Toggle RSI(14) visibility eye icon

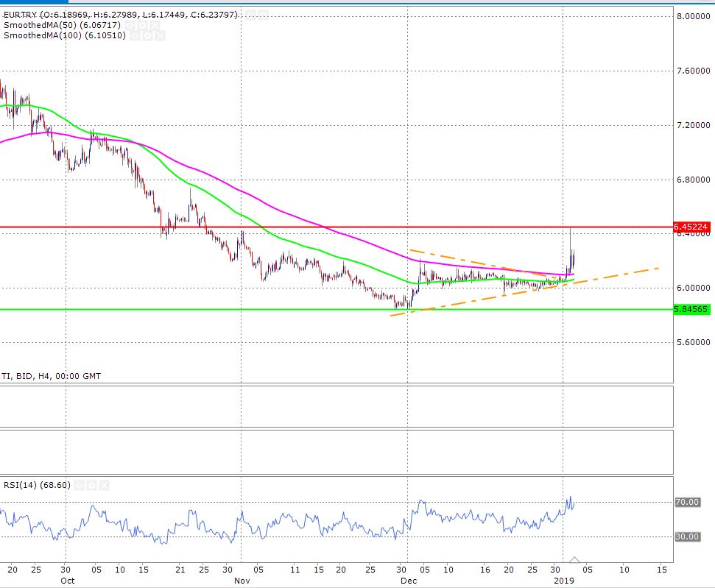(80, 486)
